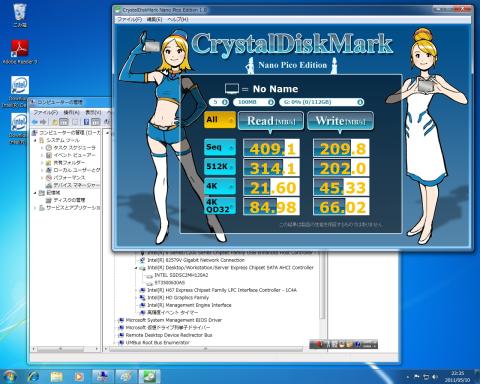Click the Seq read result 409.1
Viewport: 480px width, 384px height.
click(x=272, y=148)
